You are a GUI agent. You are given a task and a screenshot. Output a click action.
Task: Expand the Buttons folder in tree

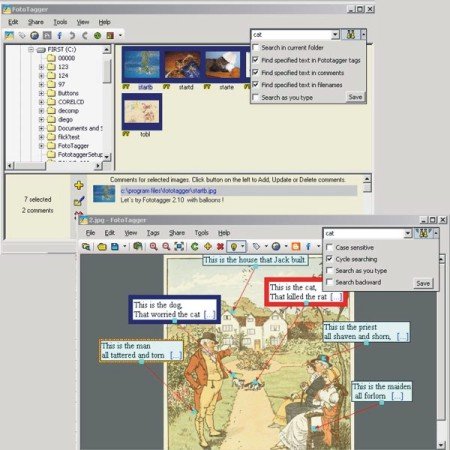click(41, 93)
